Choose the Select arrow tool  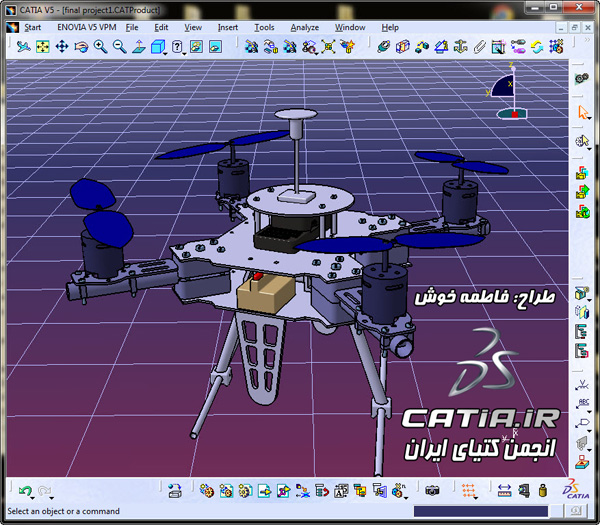tap(582, 113)
